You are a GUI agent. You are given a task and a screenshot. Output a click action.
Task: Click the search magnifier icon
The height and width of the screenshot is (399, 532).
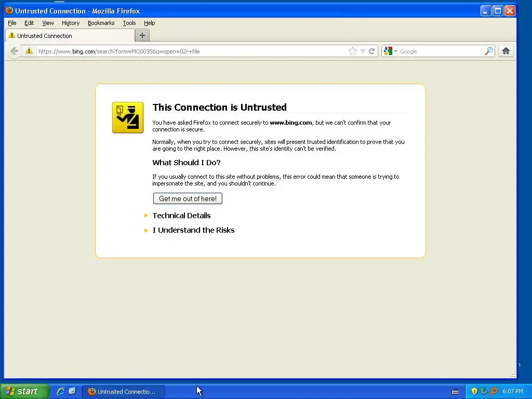(489, 51)
